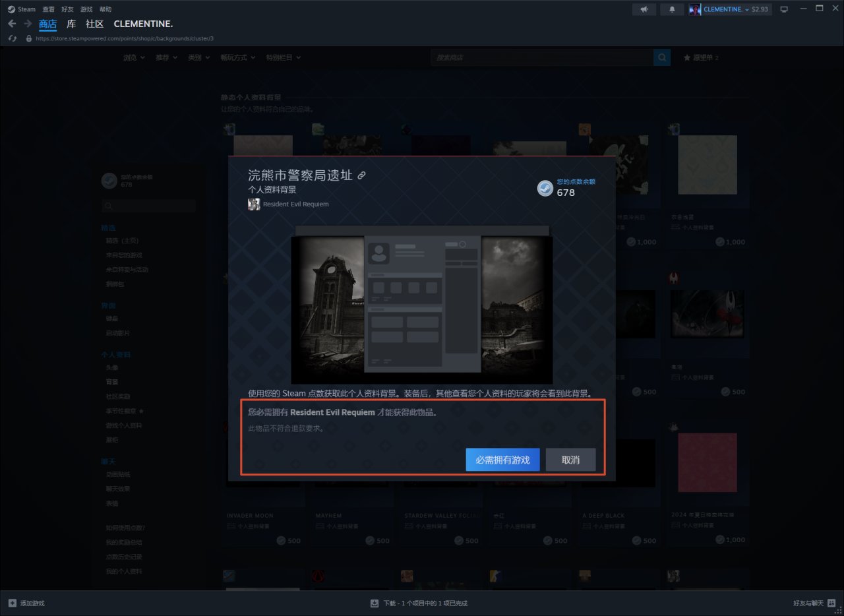Expand the 畅玩方式 store dropdown

[238, 57]
